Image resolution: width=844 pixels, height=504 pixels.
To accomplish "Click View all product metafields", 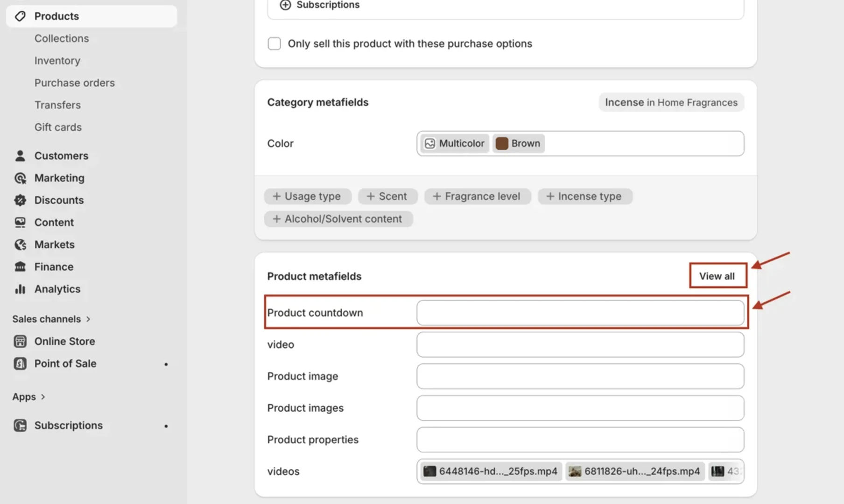I will click(x=717, y=276).
